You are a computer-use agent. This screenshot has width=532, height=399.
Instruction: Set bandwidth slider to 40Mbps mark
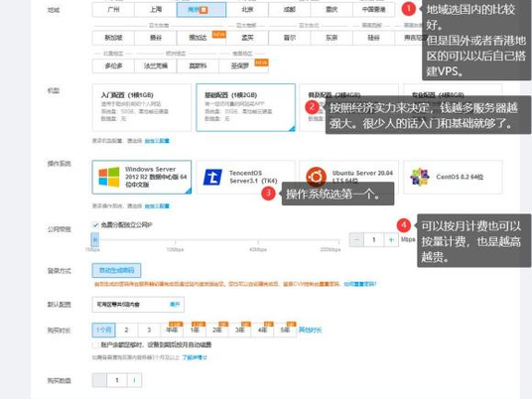point(258,241)
